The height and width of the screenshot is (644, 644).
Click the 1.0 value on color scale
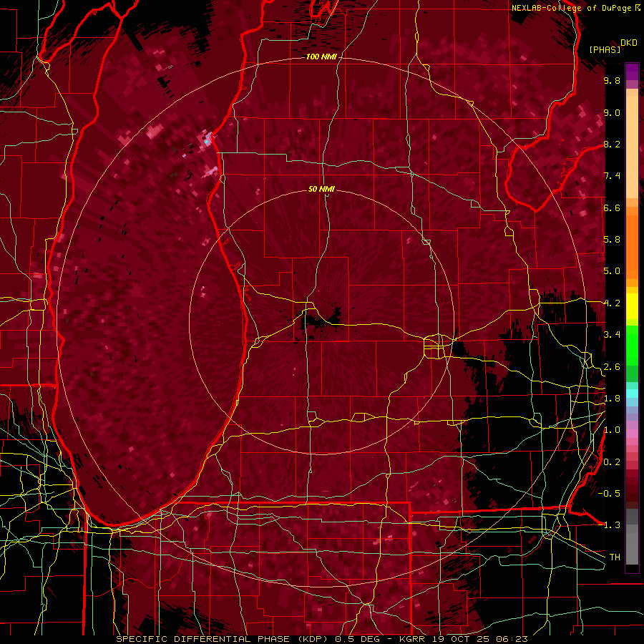(612, 430)
